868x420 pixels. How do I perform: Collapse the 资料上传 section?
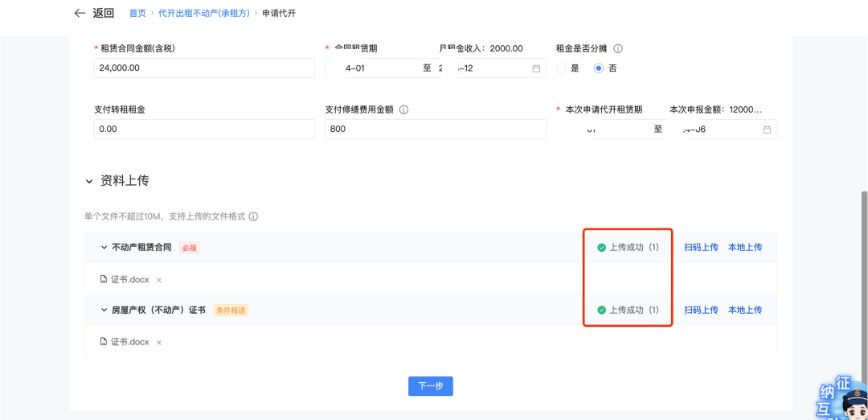pyautogui.click(x=89, y=181)
